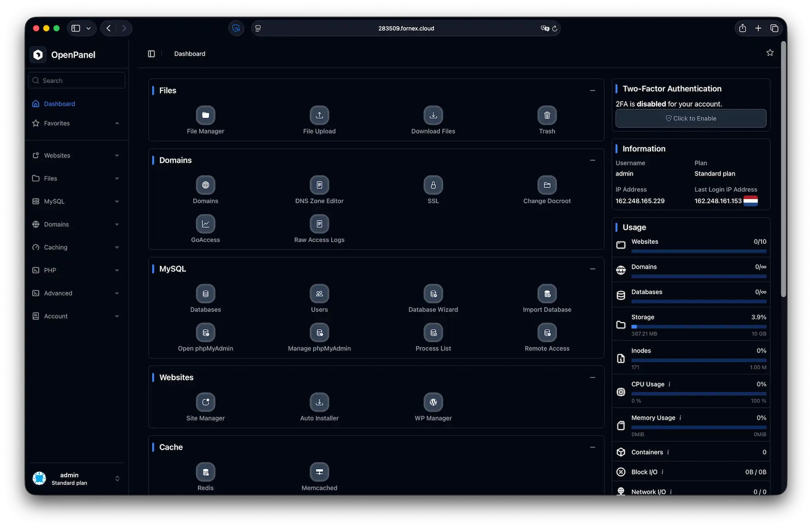This screenshot has width=812, height=528.
Task: Click the Click to Enable 2FA button
Action: [691, 118]
